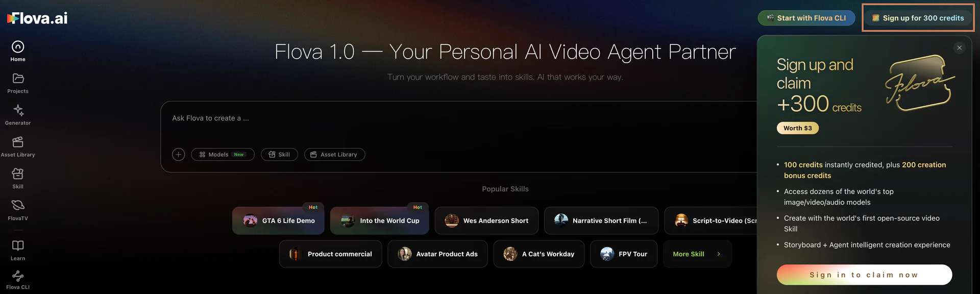Viewport: 980px width, 294px height.
Task: Select Script-to-Video skill
Action: [x=711, y=220]
